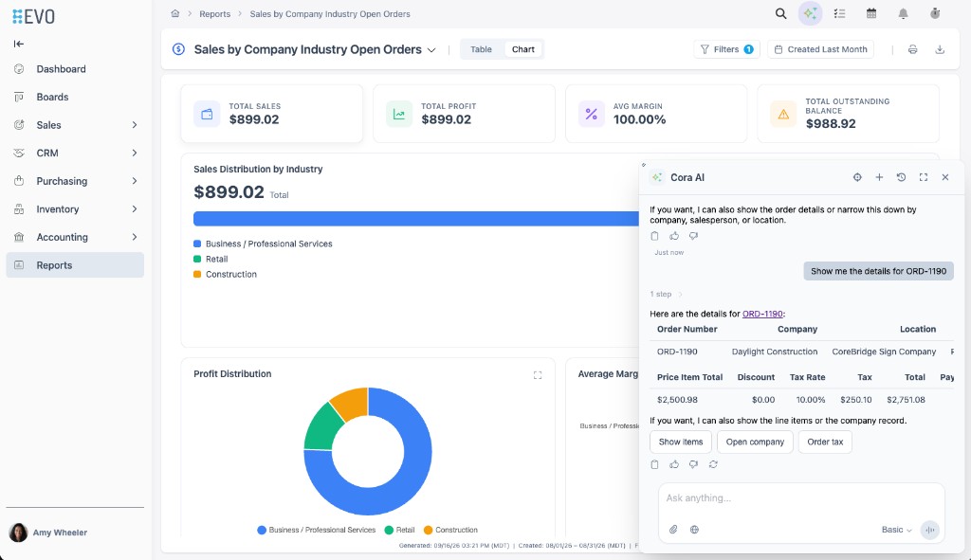Open timer icon in header
This screenshot has height=560, width=971.
point(935,13)
